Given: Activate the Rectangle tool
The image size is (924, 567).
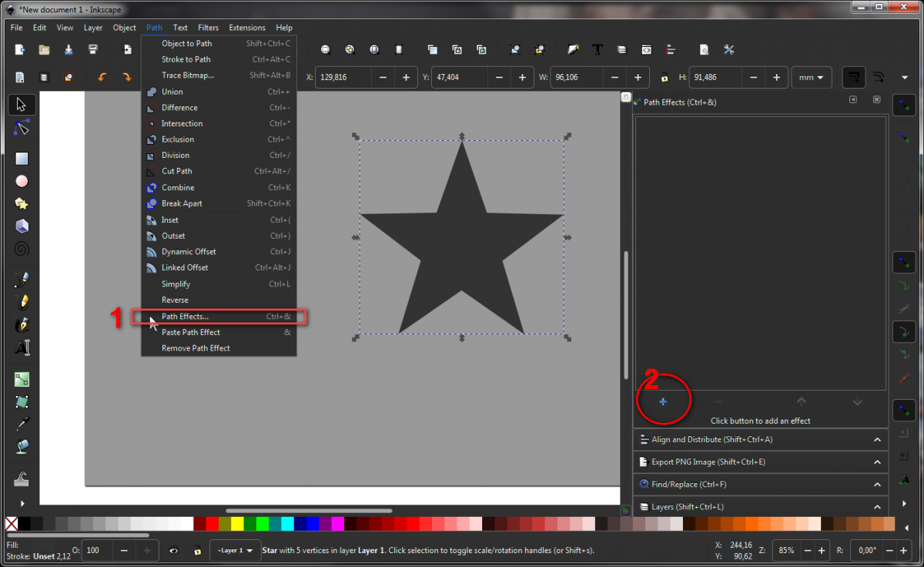Looking at the screenshot, I should pyautogui.click(x=21, y=159).
